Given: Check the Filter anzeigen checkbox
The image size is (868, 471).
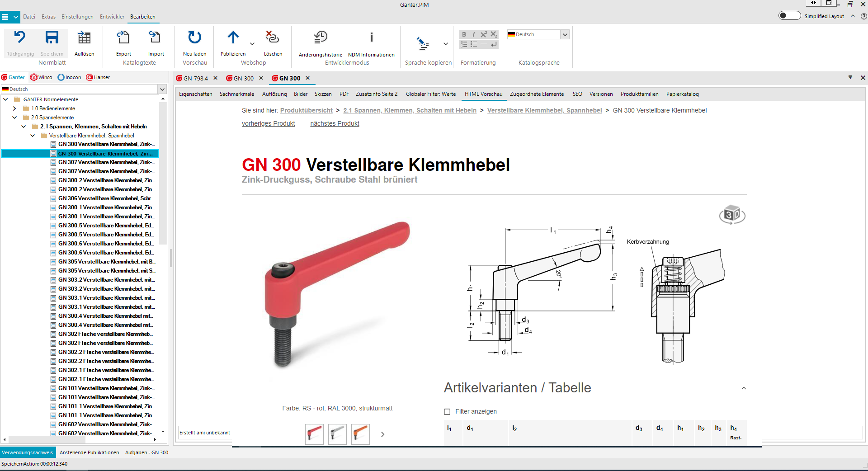Looking at the screenshot, I should [x=447, y=412].
